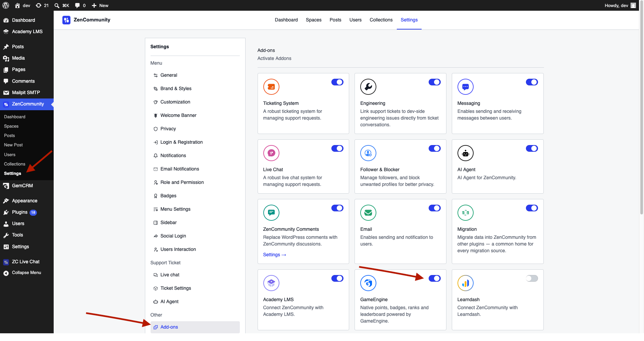Open comments bubble in admin bar
This screenshot has height=341, width=644.
(x=80, y=5)
